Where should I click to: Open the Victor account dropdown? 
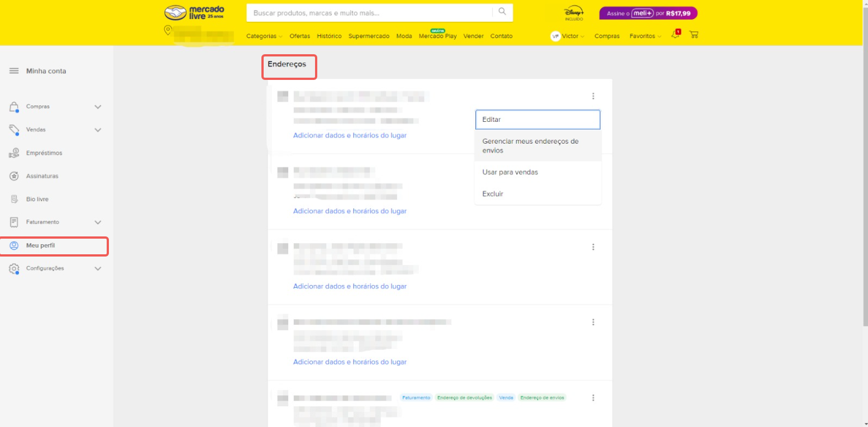click(x=573, y=36)
